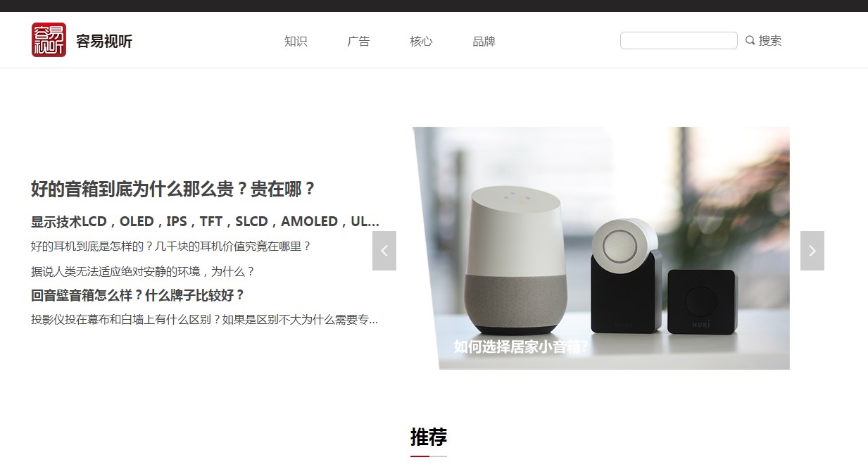Open article 好的音箱到底为什么那么贵
Screen dimensions: 868x467
click(173, 189)
